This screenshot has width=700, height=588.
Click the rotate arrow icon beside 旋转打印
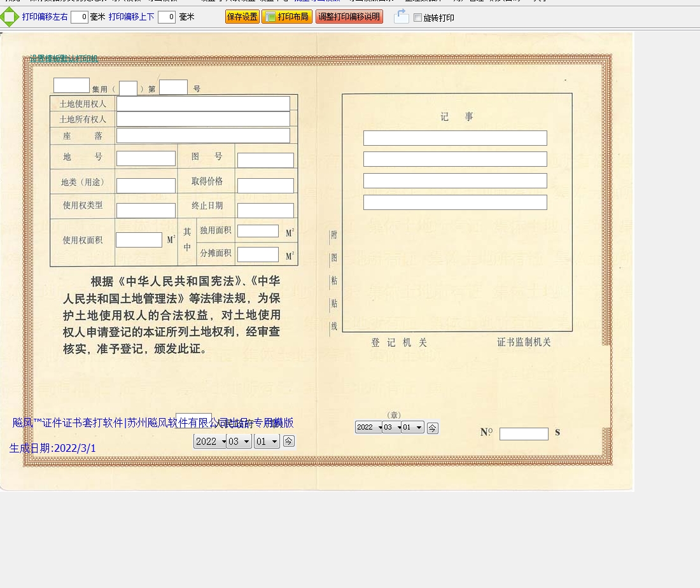coord(401,17)
